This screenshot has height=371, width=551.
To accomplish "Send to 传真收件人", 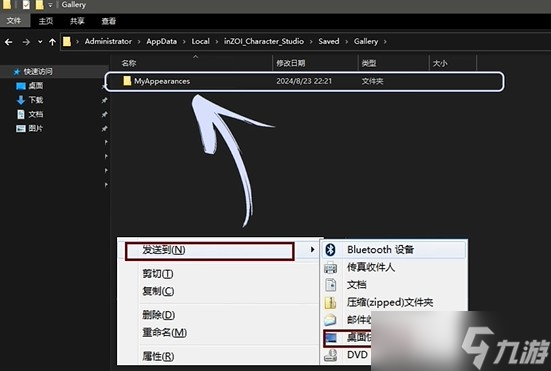I will pos(371,267).
